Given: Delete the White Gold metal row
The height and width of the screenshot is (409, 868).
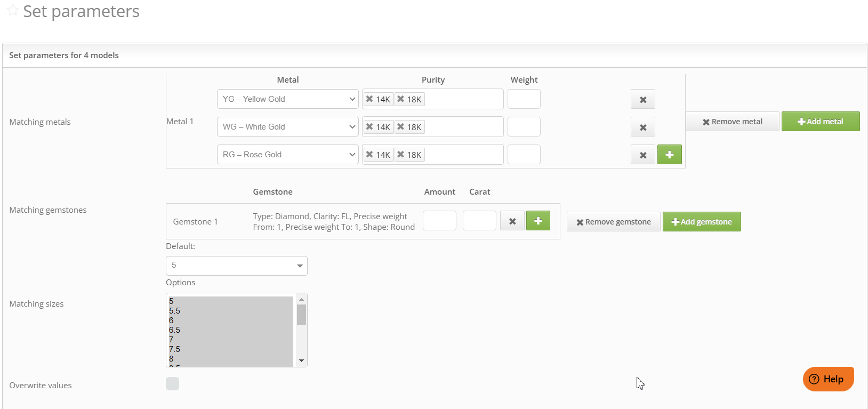Looking at the screenshot, I should coord(643,127).
